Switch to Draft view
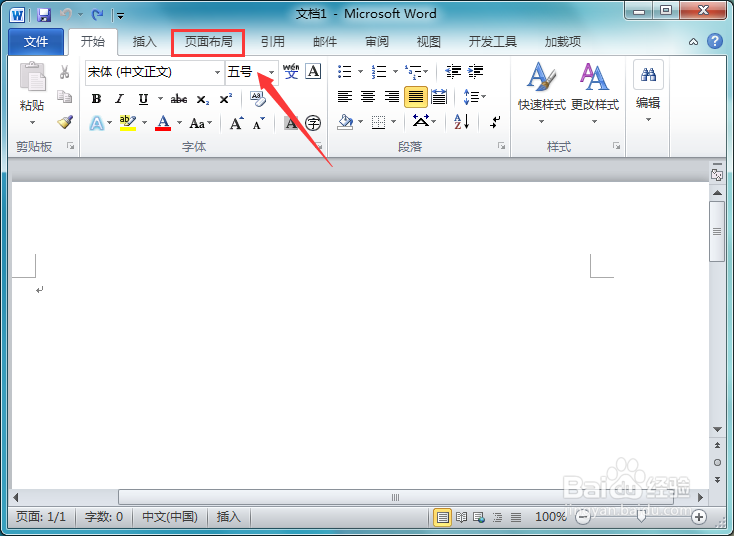The height and width of the screenshot is (536, 734). (516, 517)
